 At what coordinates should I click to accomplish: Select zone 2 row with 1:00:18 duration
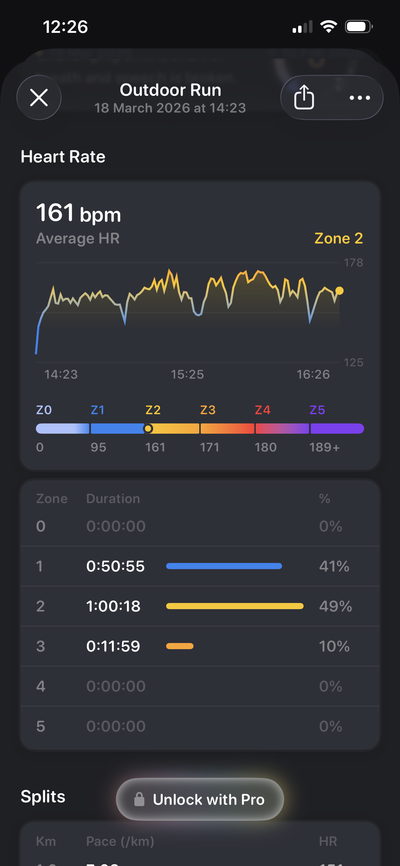[x=200, y=606]
